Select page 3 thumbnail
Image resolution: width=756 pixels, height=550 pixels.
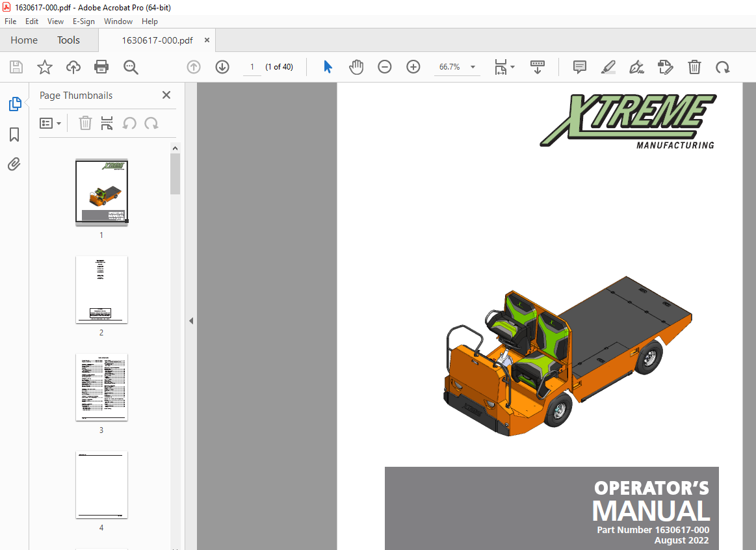(x=102, y=387)
